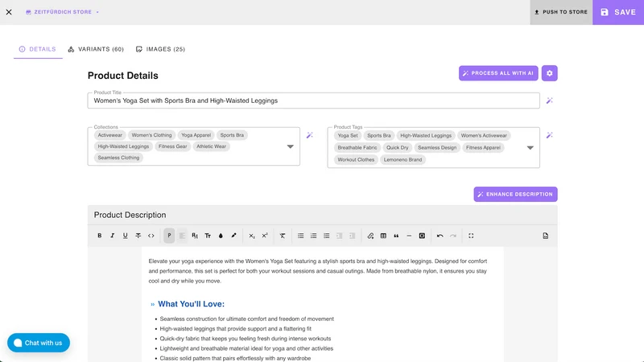Apply strikethrough formatting

pyautogui.click(x=138, y=236)
